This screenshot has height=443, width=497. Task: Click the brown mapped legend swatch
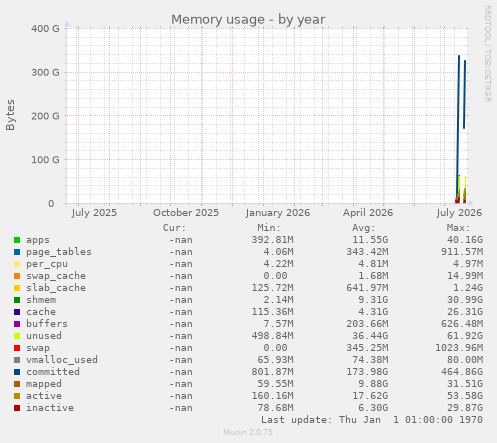(x=17, y=384)
